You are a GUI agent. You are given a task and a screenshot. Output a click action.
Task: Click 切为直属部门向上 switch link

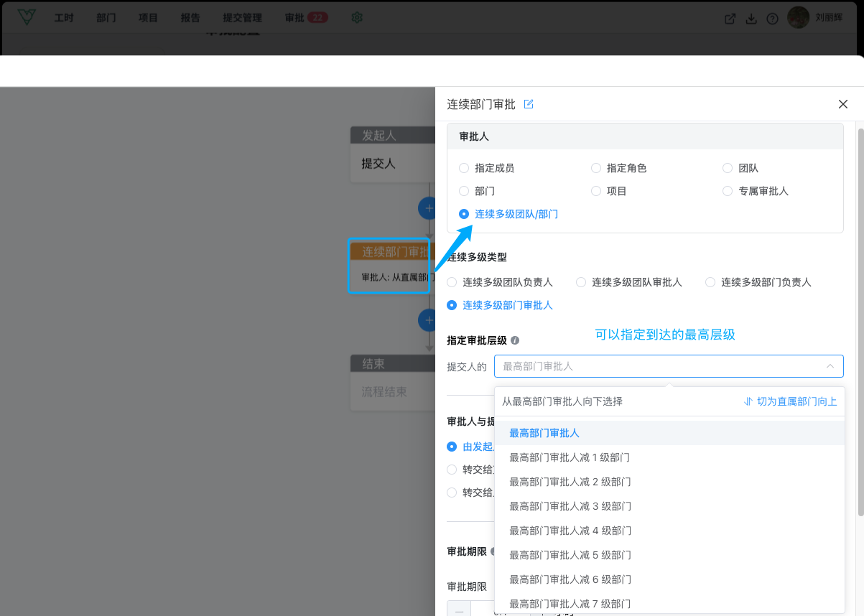790,401
